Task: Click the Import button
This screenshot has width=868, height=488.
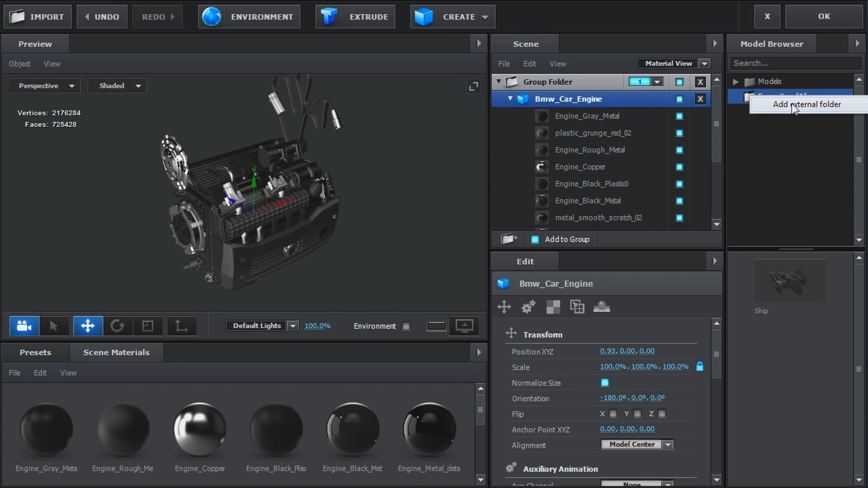Action: [37, 16]
